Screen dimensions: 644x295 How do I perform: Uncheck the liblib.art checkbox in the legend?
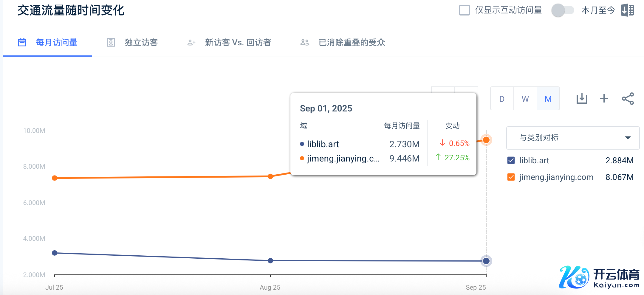tap(511, 160)
